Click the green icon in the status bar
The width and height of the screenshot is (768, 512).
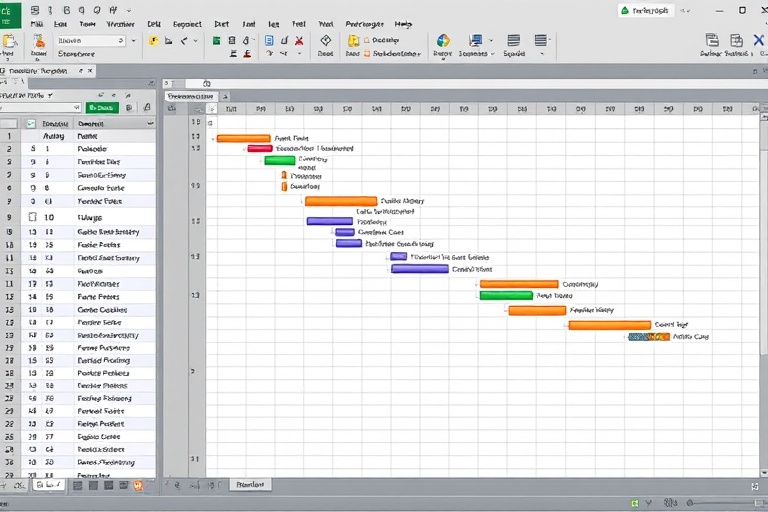[x=634, y=503]
